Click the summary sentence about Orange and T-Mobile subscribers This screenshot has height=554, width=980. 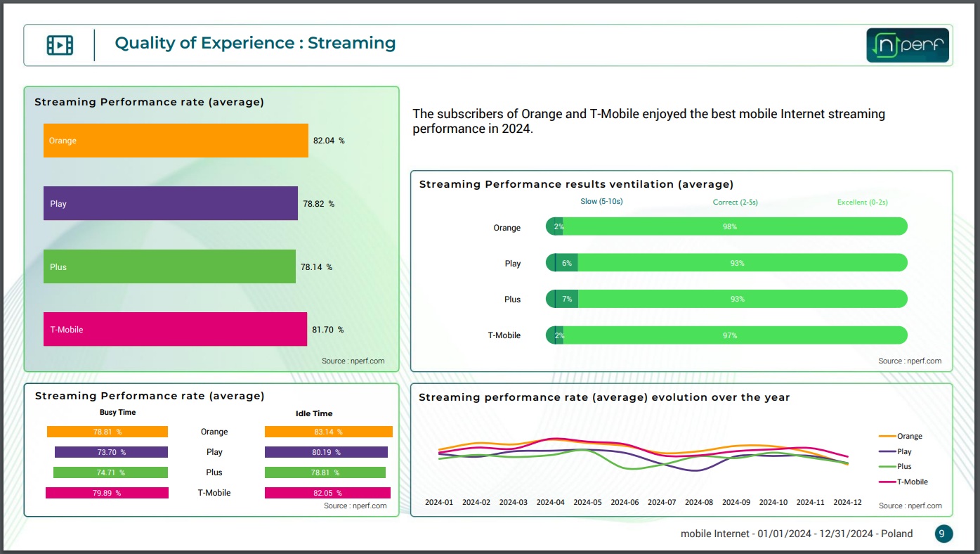[x=648, y=122]
